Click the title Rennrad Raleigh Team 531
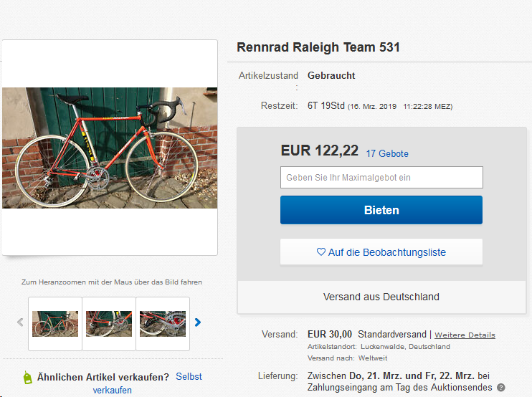The image size is (532, 397). click(318, 48)
